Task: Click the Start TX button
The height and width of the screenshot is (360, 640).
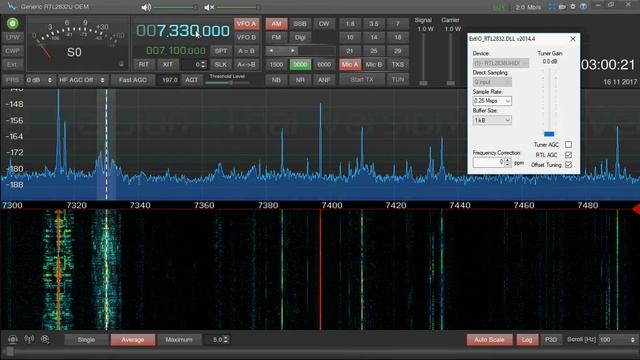Action: coord(362,80)
